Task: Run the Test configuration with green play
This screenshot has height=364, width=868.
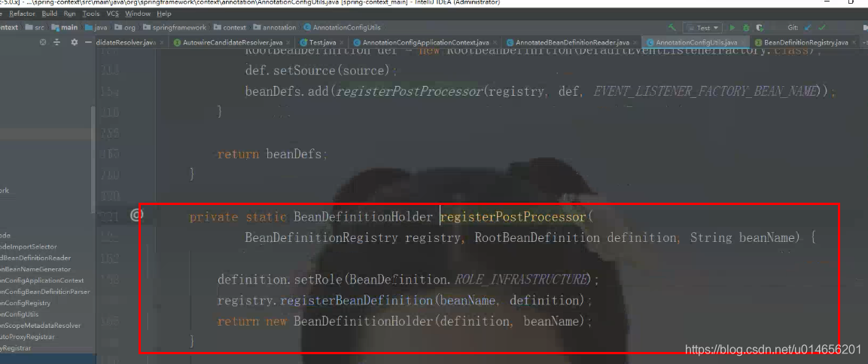Action: 732,28
